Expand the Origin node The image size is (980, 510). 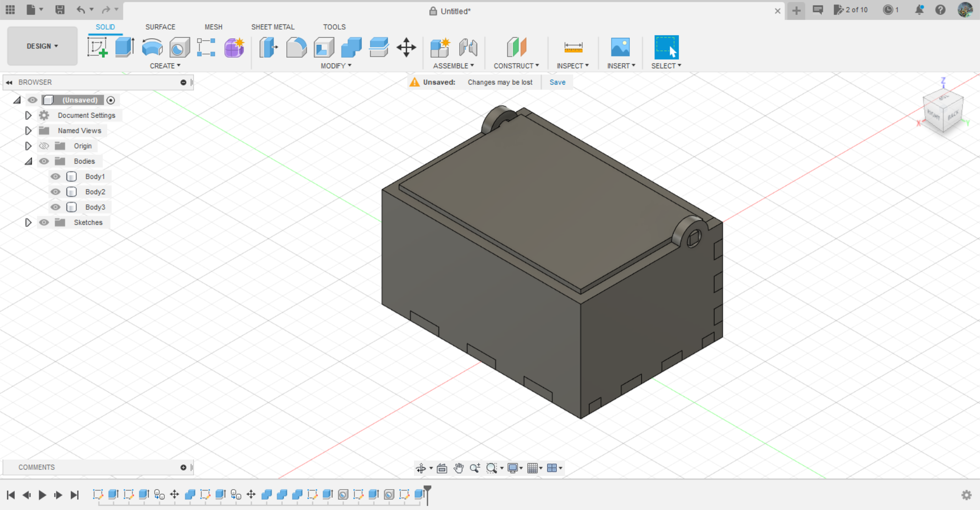(28, 146)
